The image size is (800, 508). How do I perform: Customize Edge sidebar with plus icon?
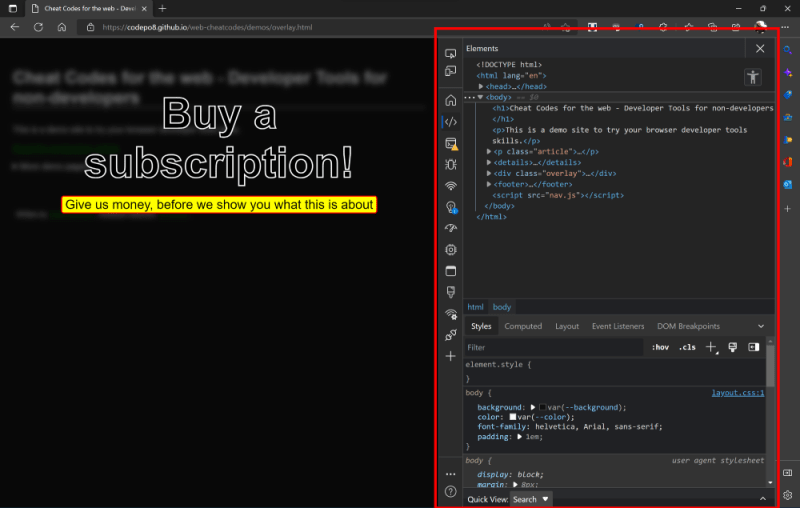pyautogui.click(x=788, y=209)
